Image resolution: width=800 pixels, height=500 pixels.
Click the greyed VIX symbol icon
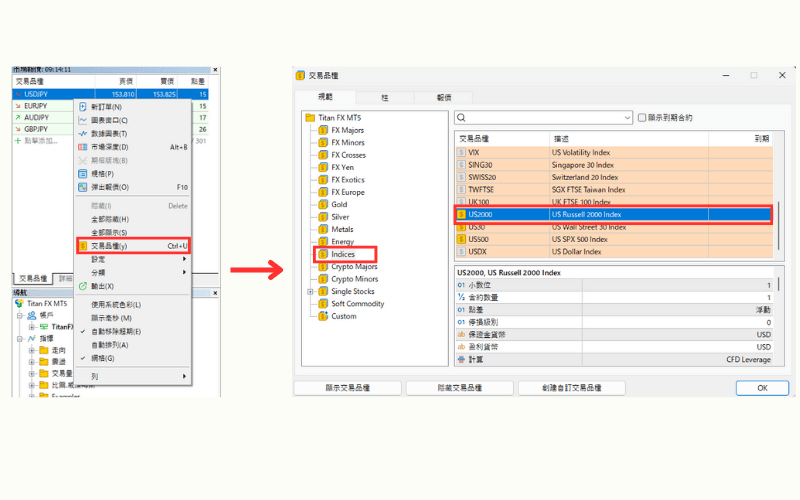click(461, 153)
